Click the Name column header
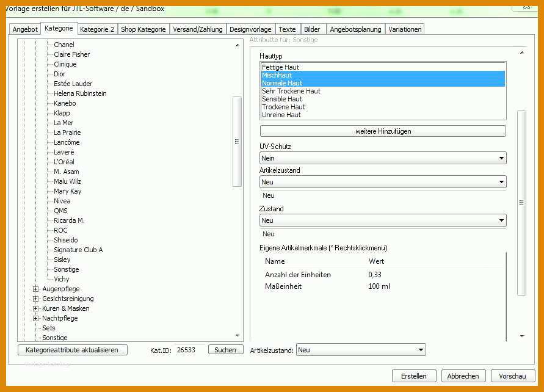Screen dimensions: 544x392 [x=275, y=261]
